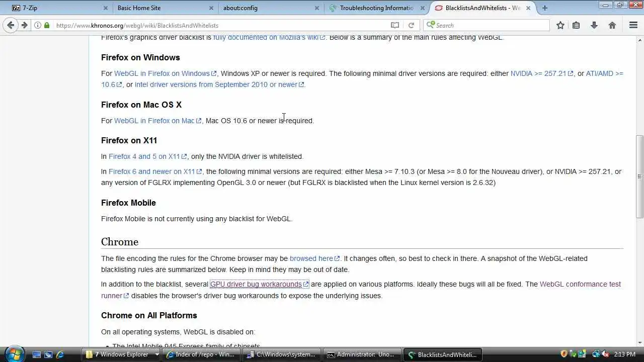Viewport: 644px width, 362px height.
Task: Click the 'Chrome on All Platforms' heading
Action: coord(149,315)
